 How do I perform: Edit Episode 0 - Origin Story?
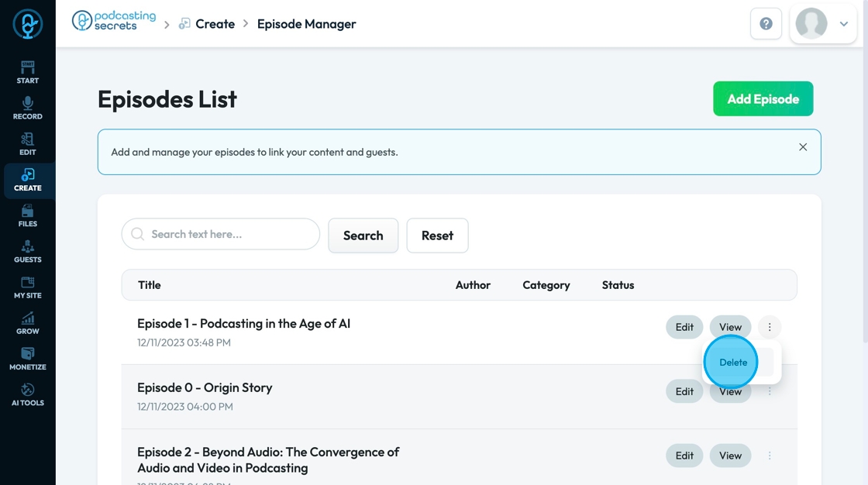[684, 391]
